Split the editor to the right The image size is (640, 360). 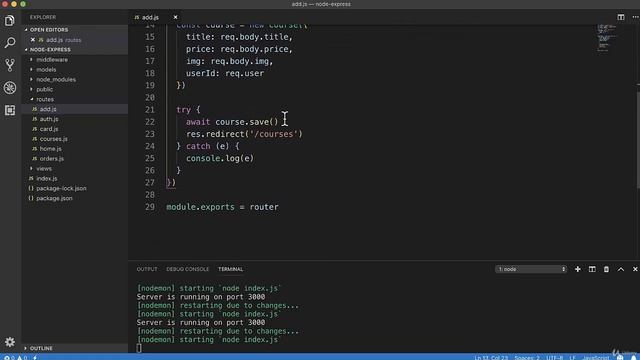pos(621,17)
